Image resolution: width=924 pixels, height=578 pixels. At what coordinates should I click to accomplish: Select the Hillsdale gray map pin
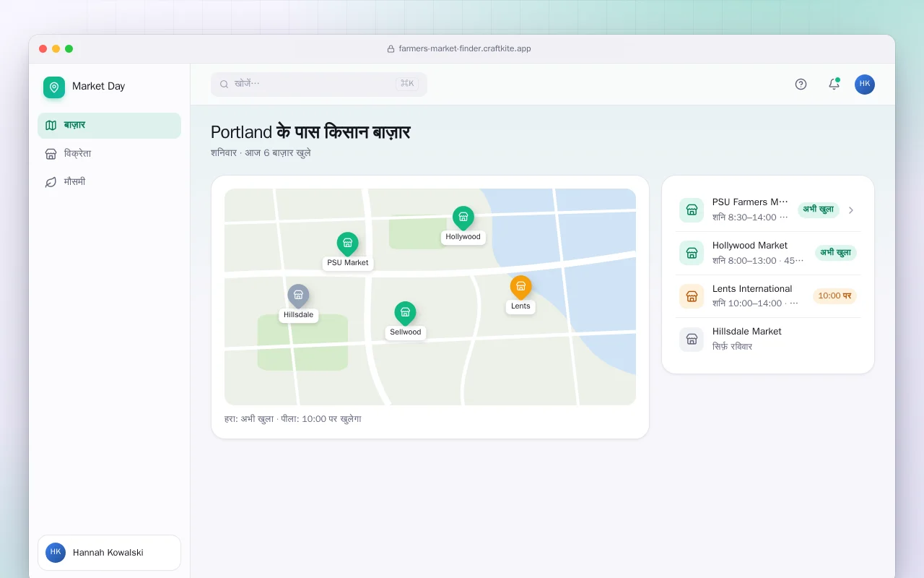pyautogui.click(x=298, y=296)
